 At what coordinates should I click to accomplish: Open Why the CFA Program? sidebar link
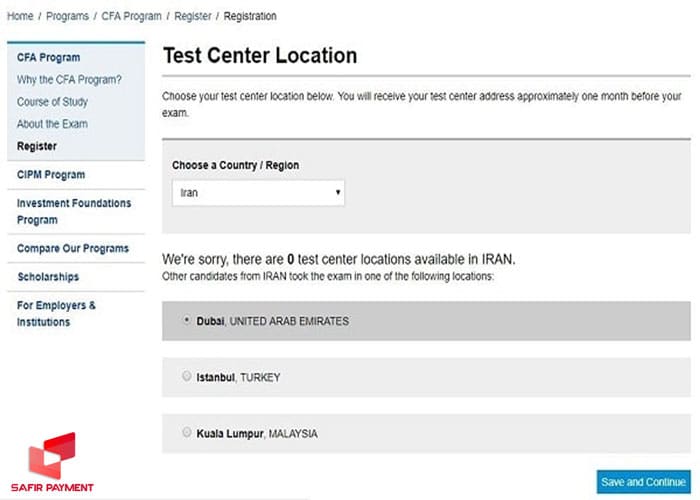coord(69,80)
